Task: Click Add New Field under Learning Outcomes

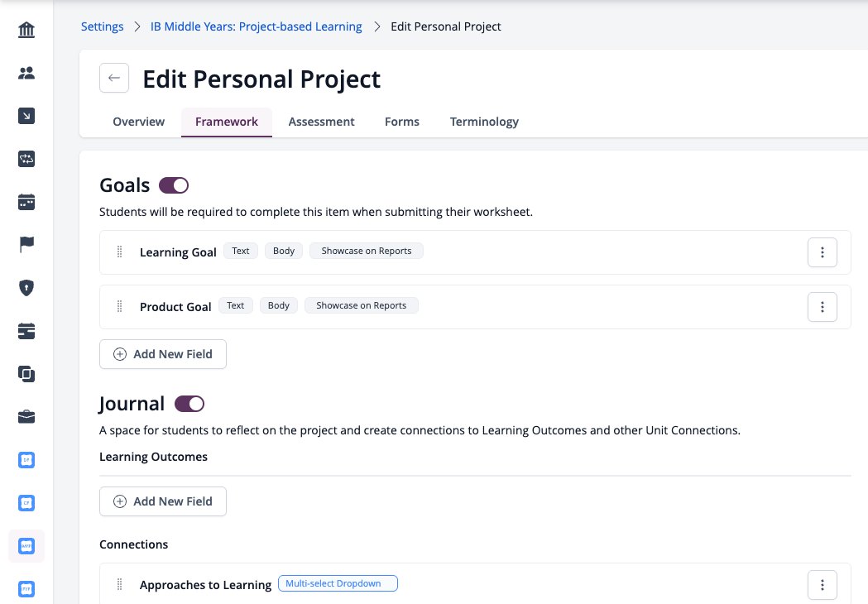Action: [x=163, y=501]
